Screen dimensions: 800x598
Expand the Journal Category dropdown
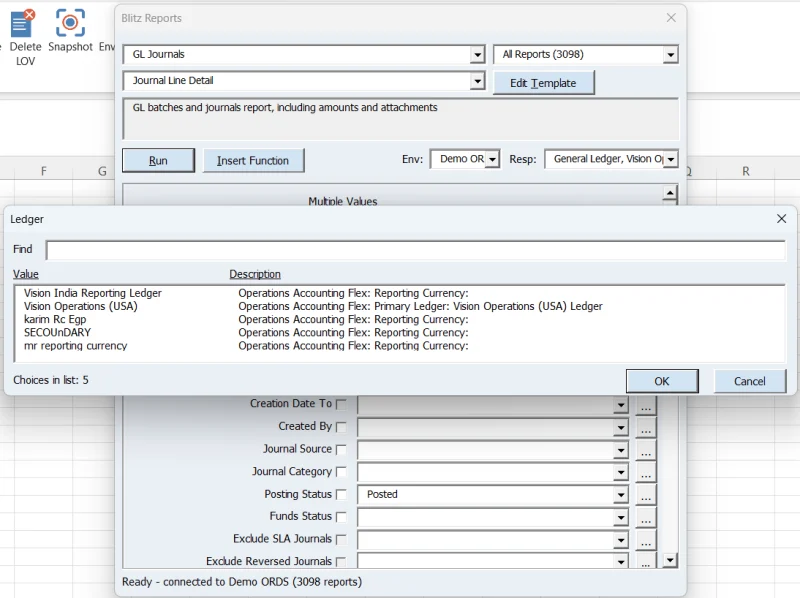(620, 472)
